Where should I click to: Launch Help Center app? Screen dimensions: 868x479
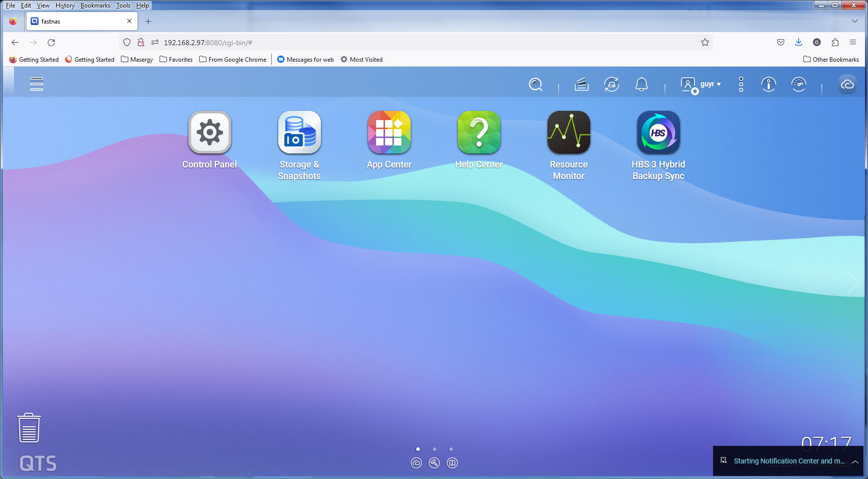pyautogui.click(x=479, y=140)
